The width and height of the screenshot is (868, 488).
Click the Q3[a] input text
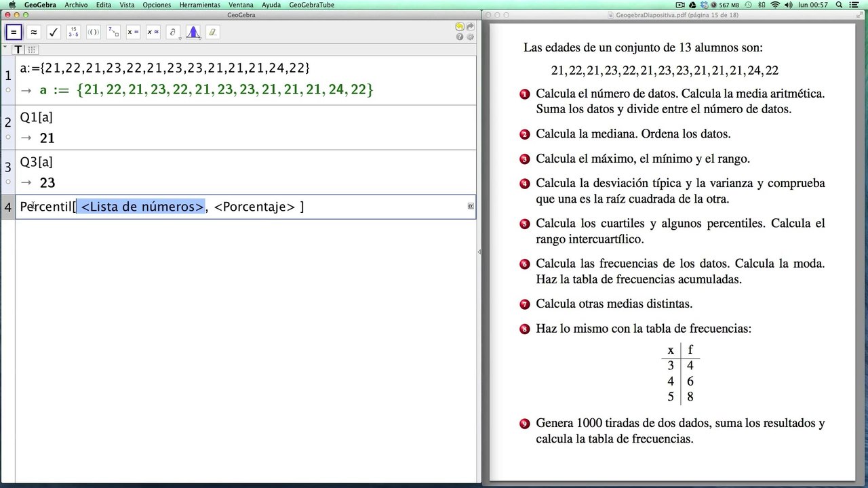[x=37, y=162]
